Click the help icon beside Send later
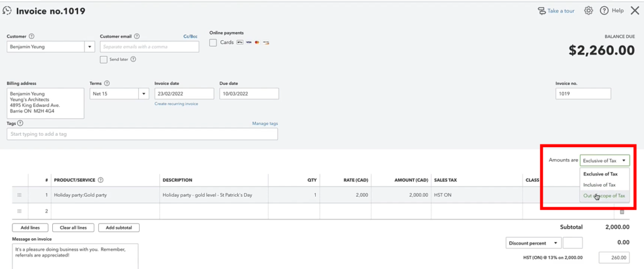 [133, 60]
